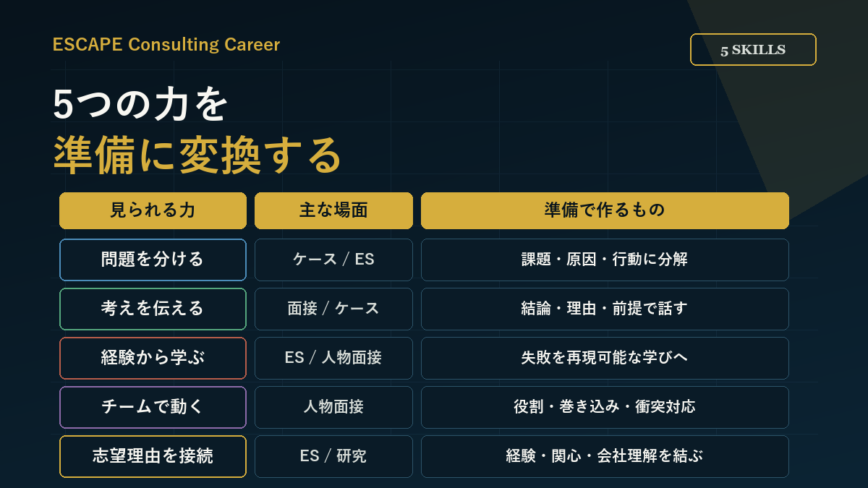
Task: Click the 面接 / ケース cell
Action: 333,309
